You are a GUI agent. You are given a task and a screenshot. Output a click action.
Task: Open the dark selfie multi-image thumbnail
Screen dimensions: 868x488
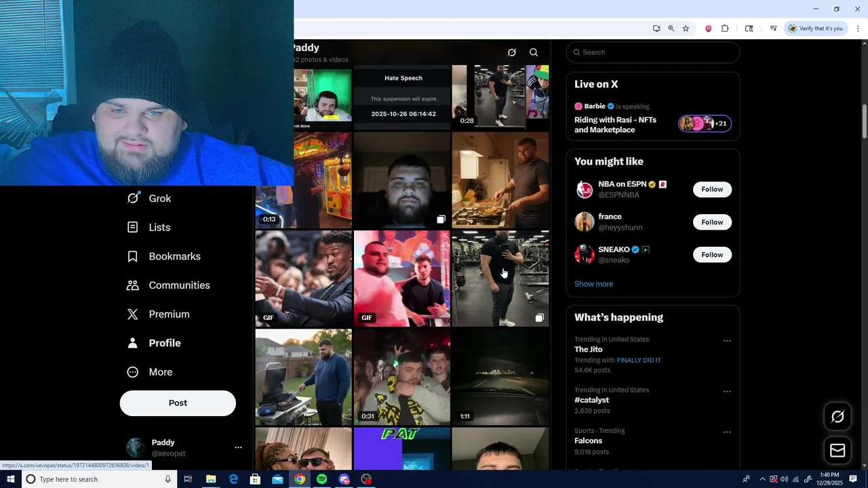pos(402,180)
